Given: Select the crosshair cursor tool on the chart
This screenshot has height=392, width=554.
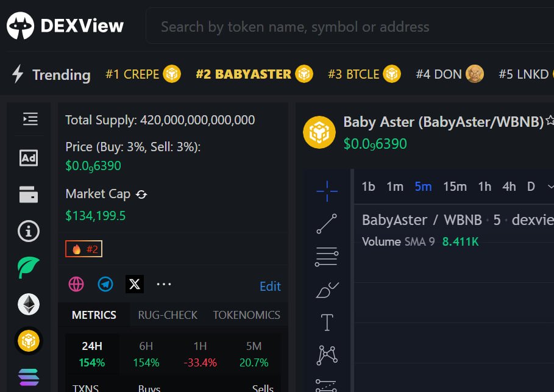Looking at the screenshot, I should pos(326,190).
